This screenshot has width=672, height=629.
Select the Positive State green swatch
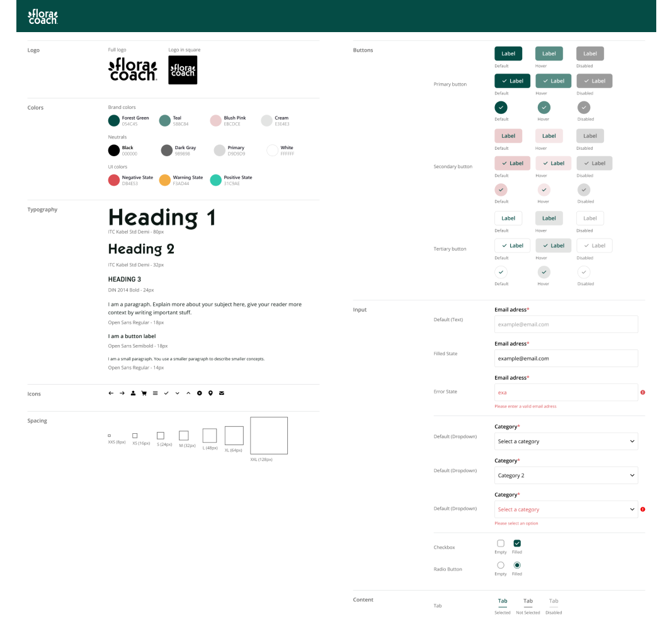[x=216, y=180]
